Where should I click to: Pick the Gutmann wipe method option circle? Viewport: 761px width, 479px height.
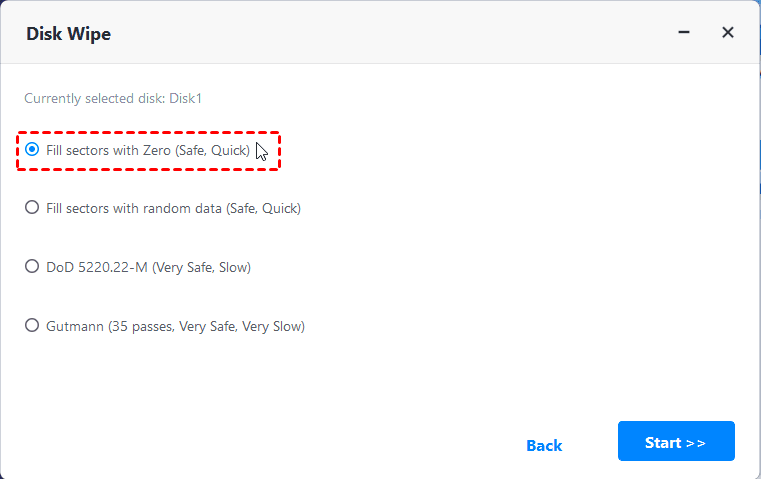coord(33,326)
